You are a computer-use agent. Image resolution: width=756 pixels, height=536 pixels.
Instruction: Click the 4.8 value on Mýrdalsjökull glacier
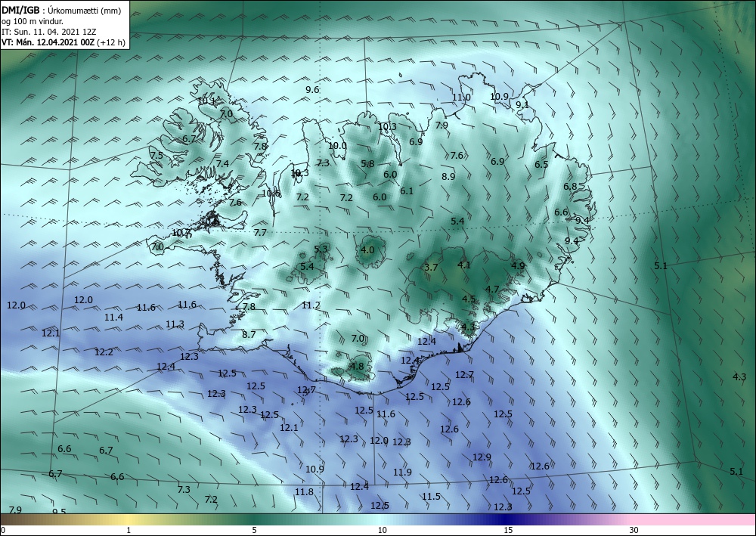tap(358, 366)
